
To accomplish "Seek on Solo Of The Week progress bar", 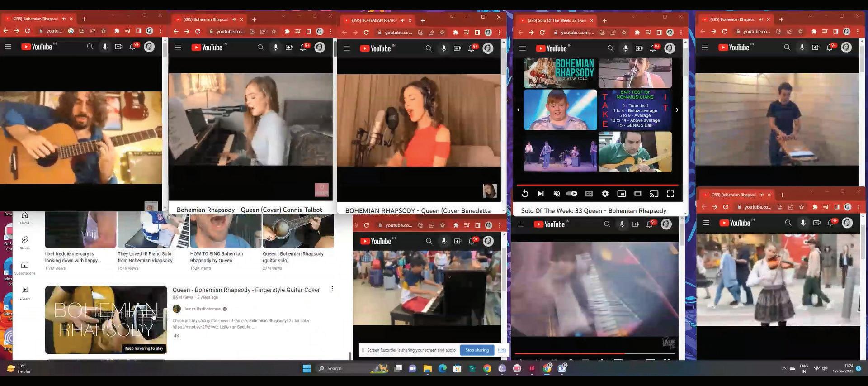I will click(x=598, y=185).
